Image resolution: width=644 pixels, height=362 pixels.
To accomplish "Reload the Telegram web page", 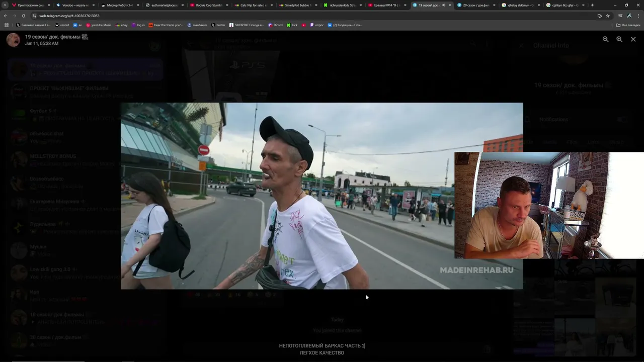I will point(23,16).
